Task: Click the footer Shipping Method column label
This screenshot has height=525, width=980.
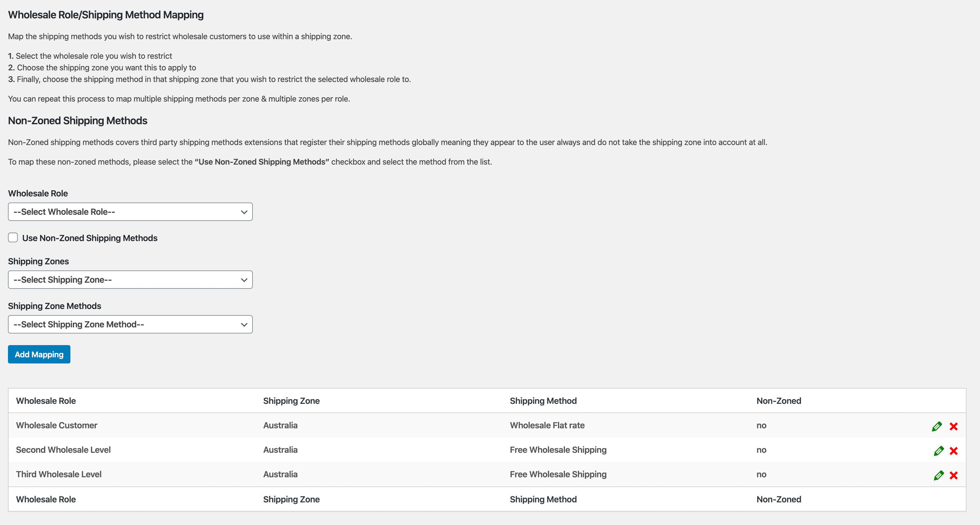Action: [x=543, y=499]
